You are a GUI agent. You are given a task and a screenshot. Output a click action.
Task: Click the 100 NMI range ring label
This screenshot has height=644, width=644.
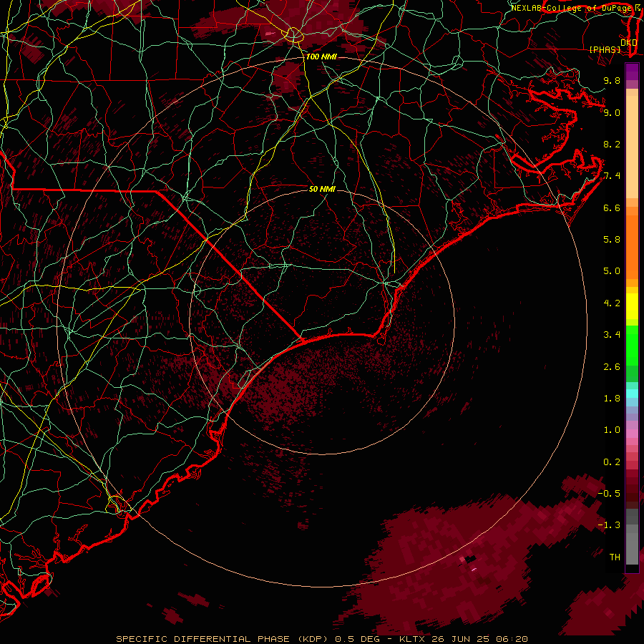click(321, 57)
